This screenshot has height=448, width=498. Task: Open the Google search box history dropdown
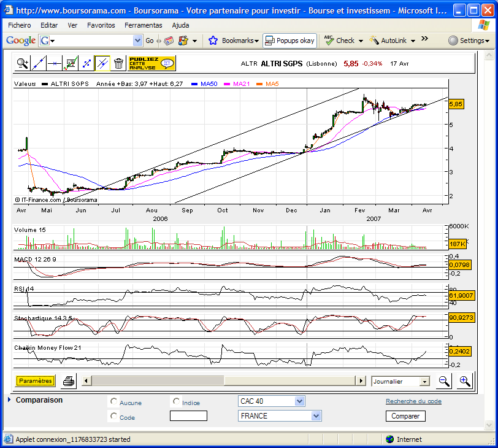137,41
